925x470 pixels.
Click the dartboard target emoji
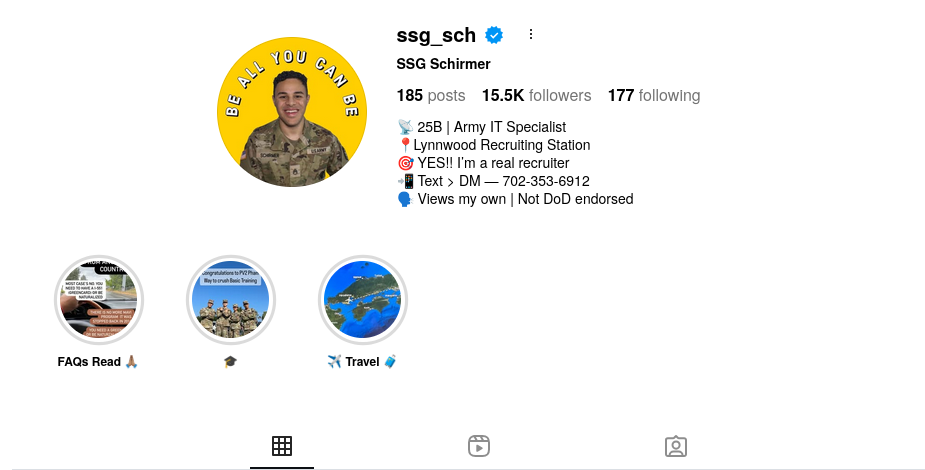405,163
